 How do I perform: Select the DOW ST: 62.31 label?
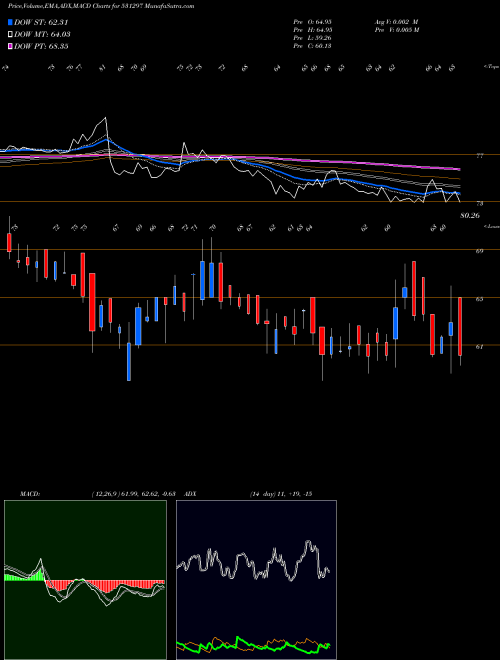click(41, 22)
